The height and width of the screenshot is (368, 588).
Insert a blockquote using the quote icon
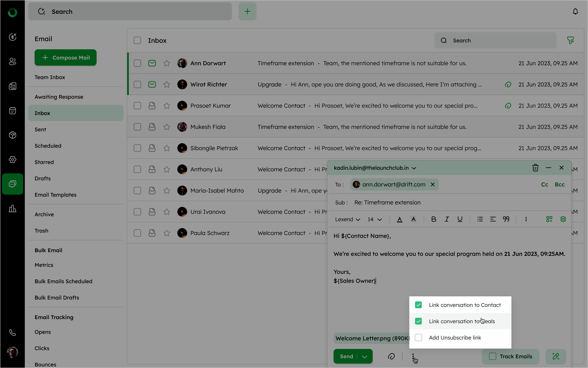pyautogui.click(x=506, y=219)
